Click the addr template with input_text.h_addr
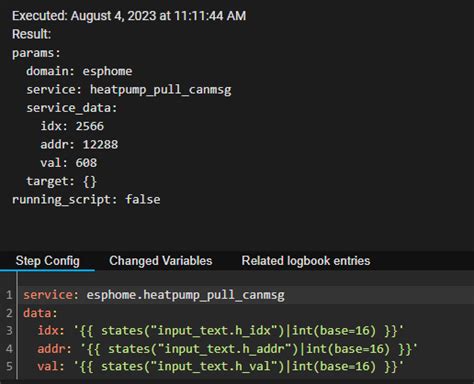The height and width of the screenshot is (384, 474). 249,349
